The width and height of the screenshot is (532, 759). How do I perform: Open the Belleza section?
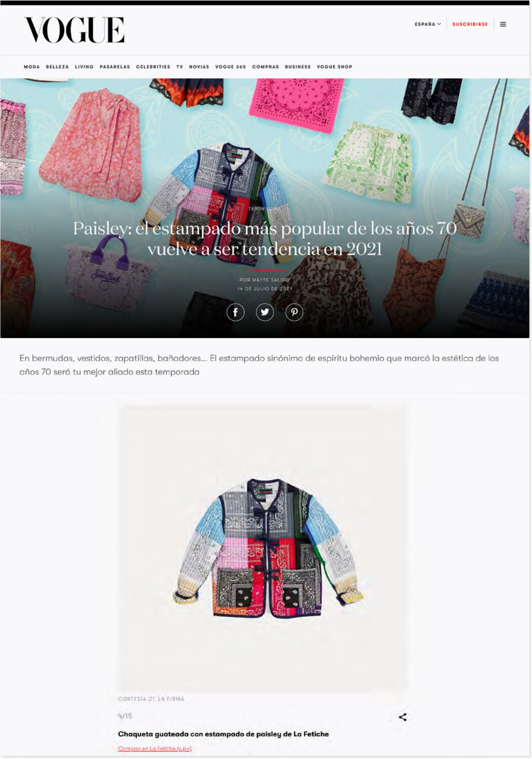[x=57, y=67]
